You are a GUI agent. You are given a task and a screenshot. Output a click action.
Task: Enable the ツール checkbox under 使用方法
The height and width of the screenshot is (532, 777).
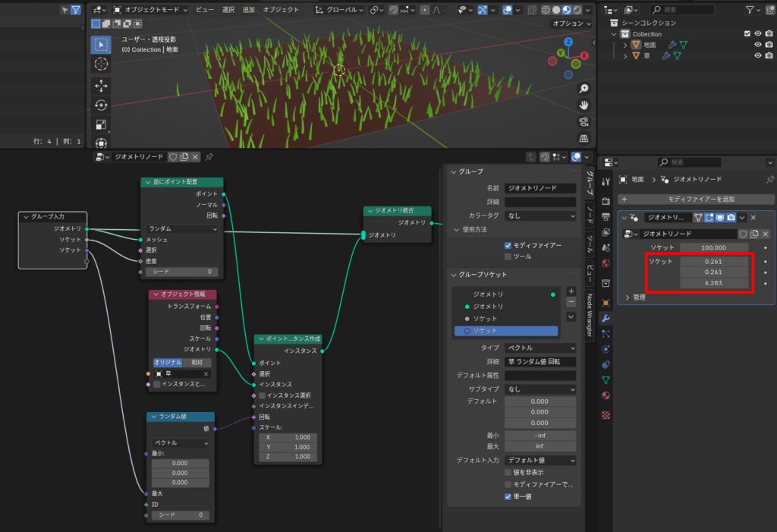pyautogui.click(x=508, y=257)
